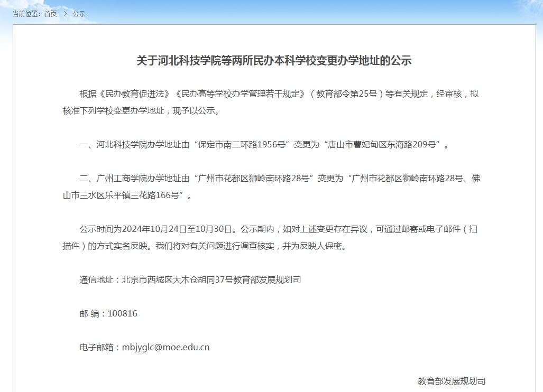Click the notice title about 河北科技学院
The height and width of the screenshot is (392, 543).
pyautogui.click(x=274, y=61)
